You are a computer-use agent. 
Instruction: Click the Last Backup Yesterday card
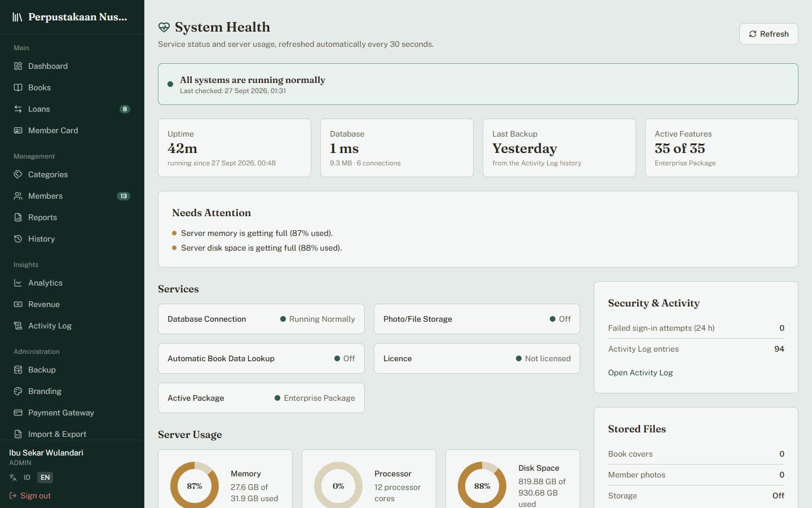point(559,148)
